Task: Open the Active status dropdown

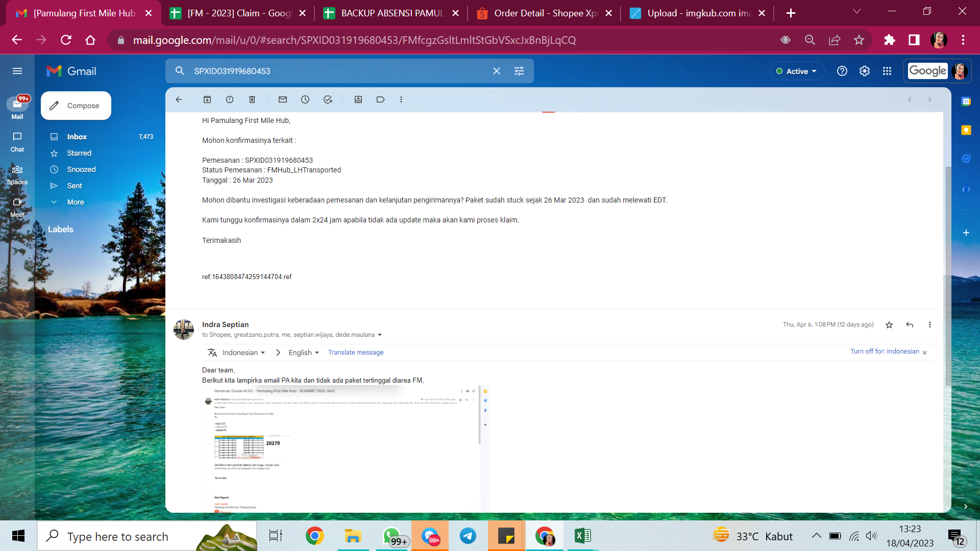Action: 797,71
